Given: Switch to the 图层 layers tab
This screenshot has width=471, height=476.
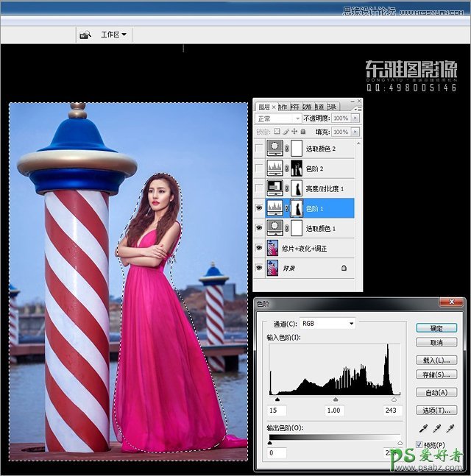Looking at the screenshot, I should click(263, 107).
